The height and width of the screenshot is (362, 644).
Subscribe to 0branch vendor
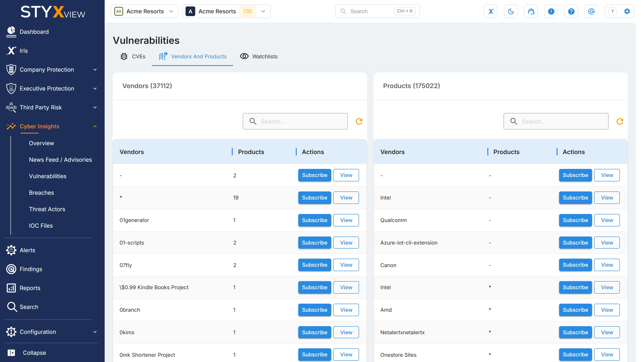pyautogui.click(x=315, y=310)
